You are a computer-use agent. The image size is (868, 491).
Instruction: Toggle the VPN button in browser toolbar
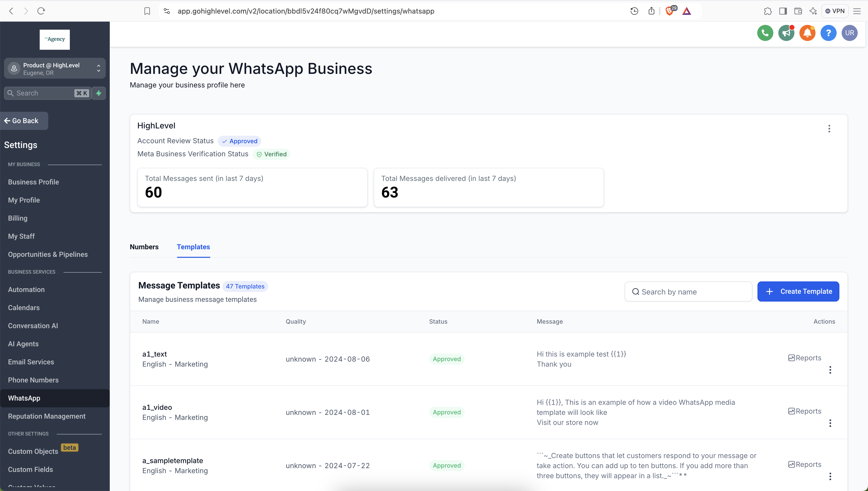coord(835,11)
